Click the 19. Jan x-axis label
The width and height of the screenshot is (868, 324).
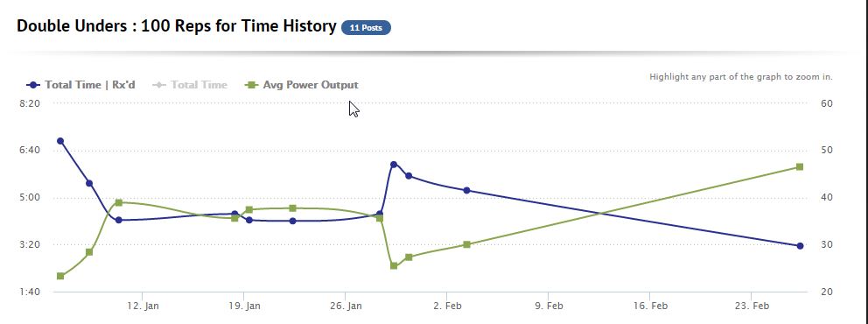coord(243,306)
